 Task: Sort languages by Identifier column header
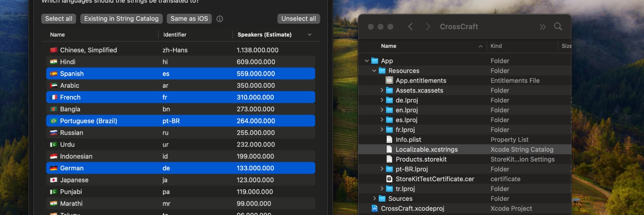[175, 35]
